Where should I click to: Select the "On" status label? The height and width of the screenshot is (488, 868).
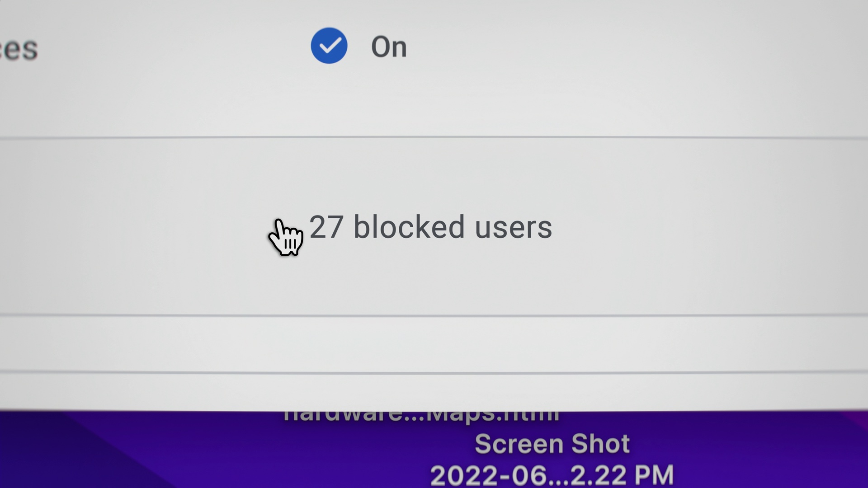click(x=389, y=47)
